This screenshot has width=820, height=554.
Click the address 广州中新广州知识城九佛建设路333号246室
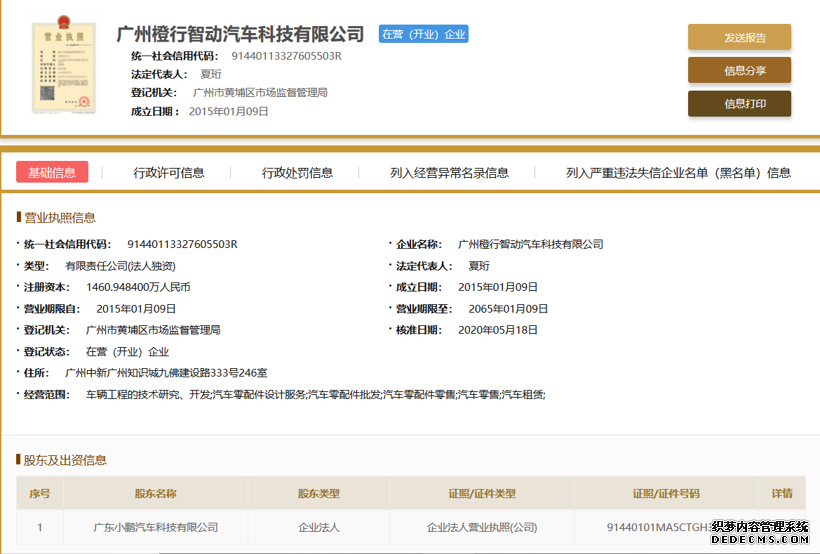click(x=166, y=373)
